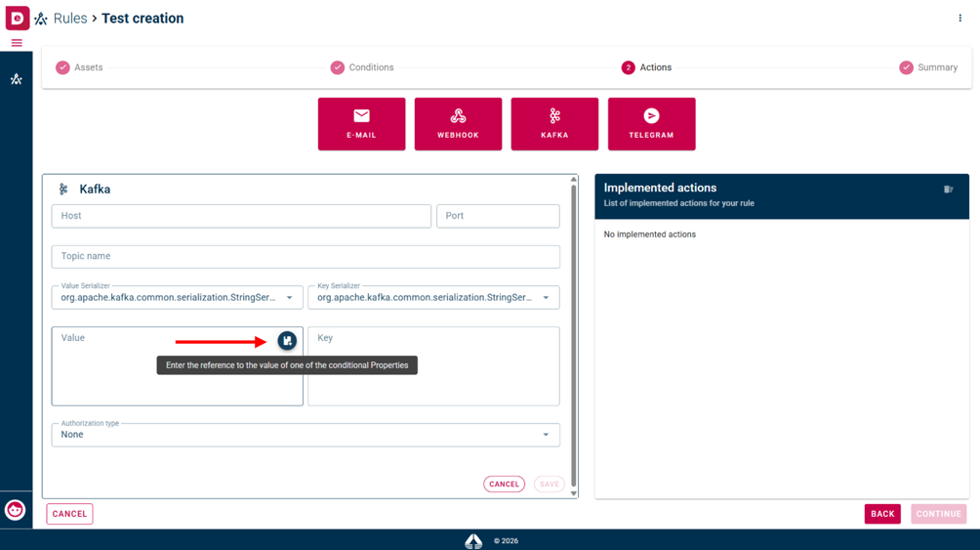This screenshot has height=550, width=980.
Task: Click the footer logo icon
Action: (473, 540)
